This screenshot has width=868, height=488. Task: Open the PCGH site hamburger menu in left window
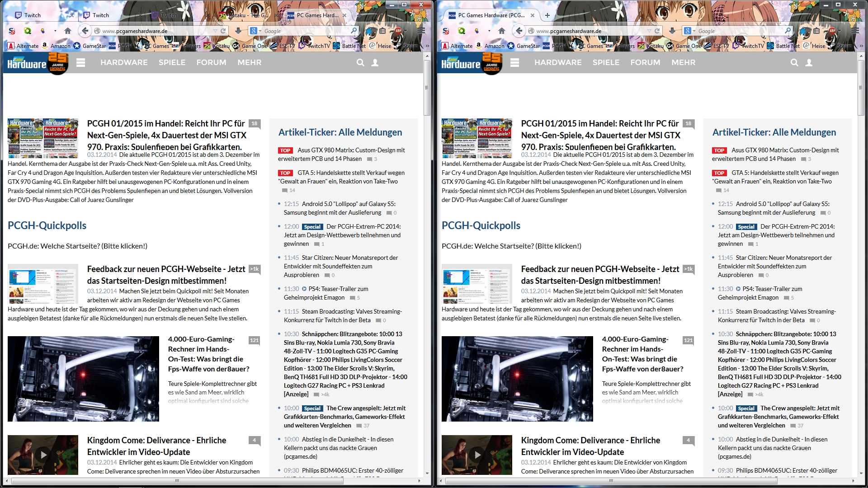81,63
